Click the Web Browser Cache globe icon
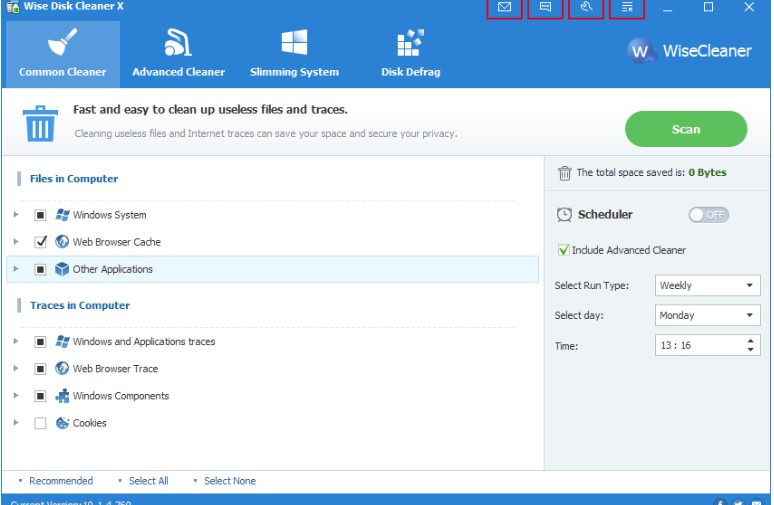 click(x=62, y=242)
